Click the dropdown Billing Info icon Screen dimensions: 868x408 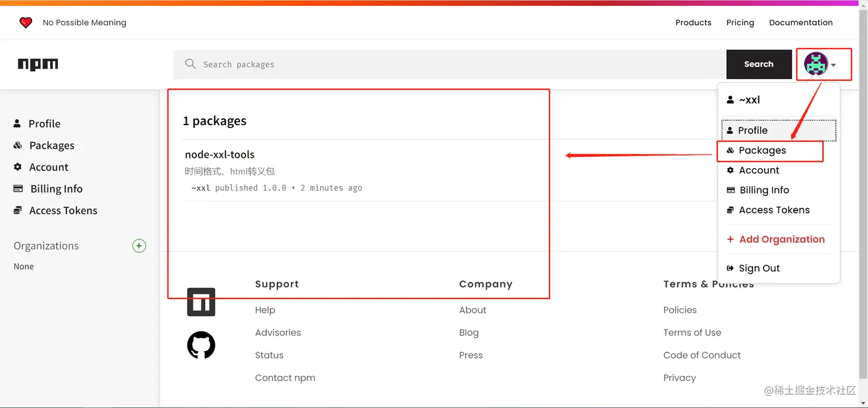tap(731, 190)
